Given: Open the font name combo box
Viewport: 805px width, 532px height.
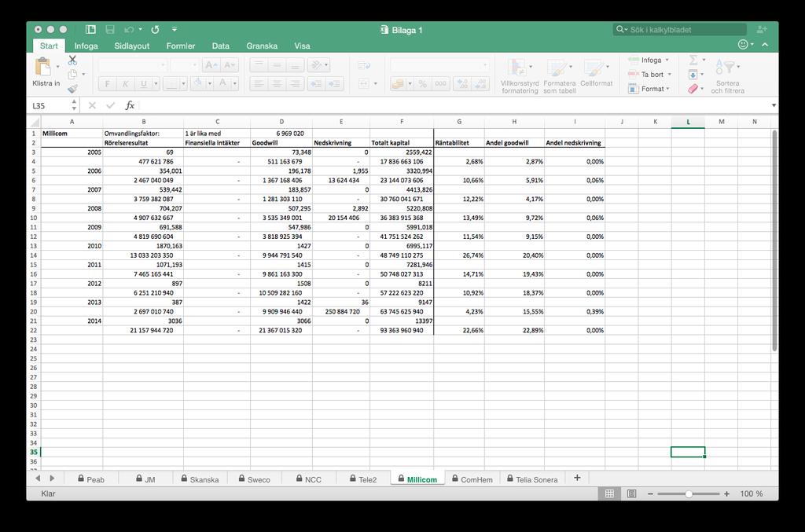Looking at the screenshot, I should coord(132,64).
